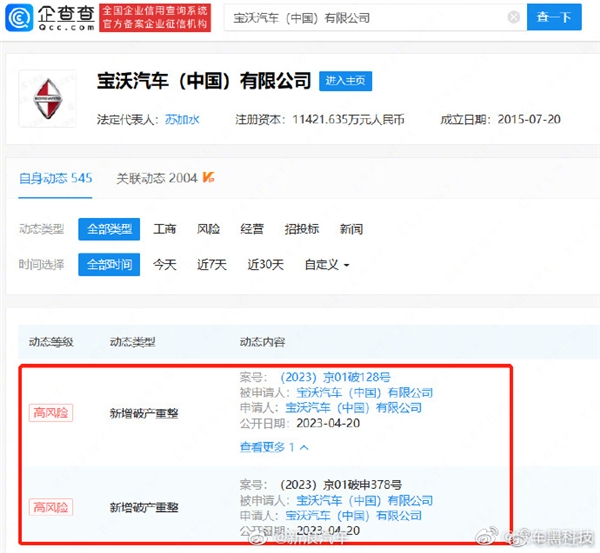
Task: Clear the search box with the X icon
Action: pos(514,17)
